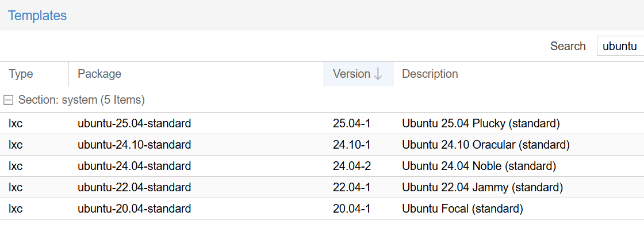Click description Ubuntu 22.04 Jammy (standard)

click(x=482, y=187)
